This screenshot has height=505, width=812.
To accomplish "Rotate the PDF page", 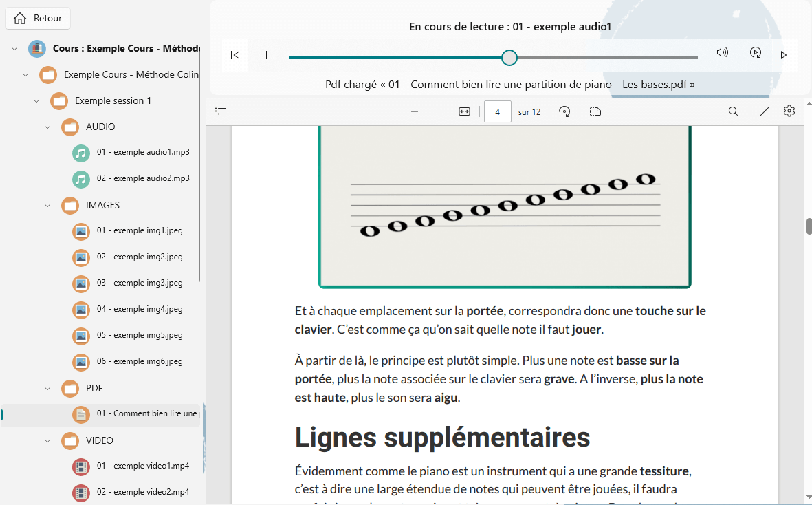I will [x=564, y=111].
